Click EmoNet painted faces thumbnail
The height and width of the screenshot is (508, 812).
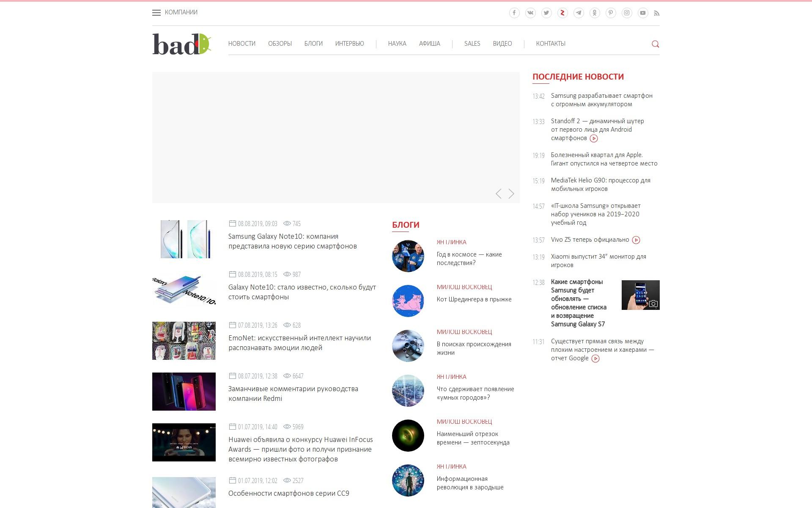(184, 341)
